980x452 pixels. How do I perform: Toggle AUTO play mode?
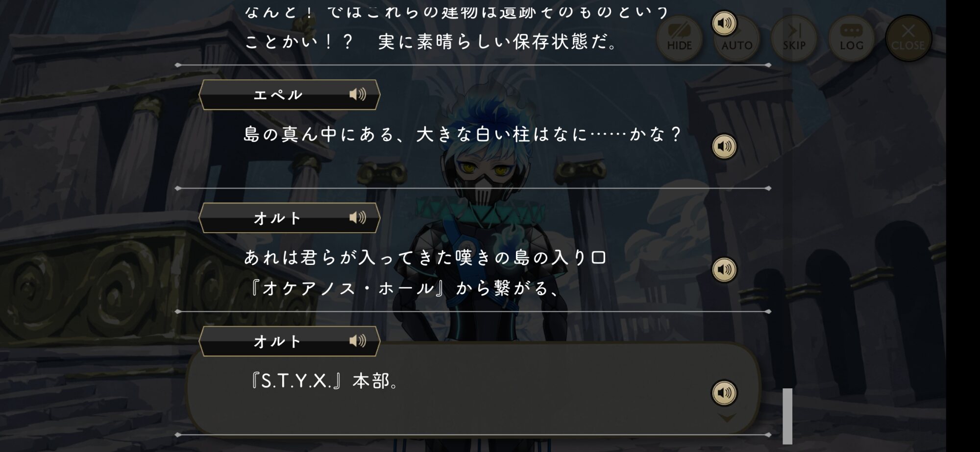(736, 39)
